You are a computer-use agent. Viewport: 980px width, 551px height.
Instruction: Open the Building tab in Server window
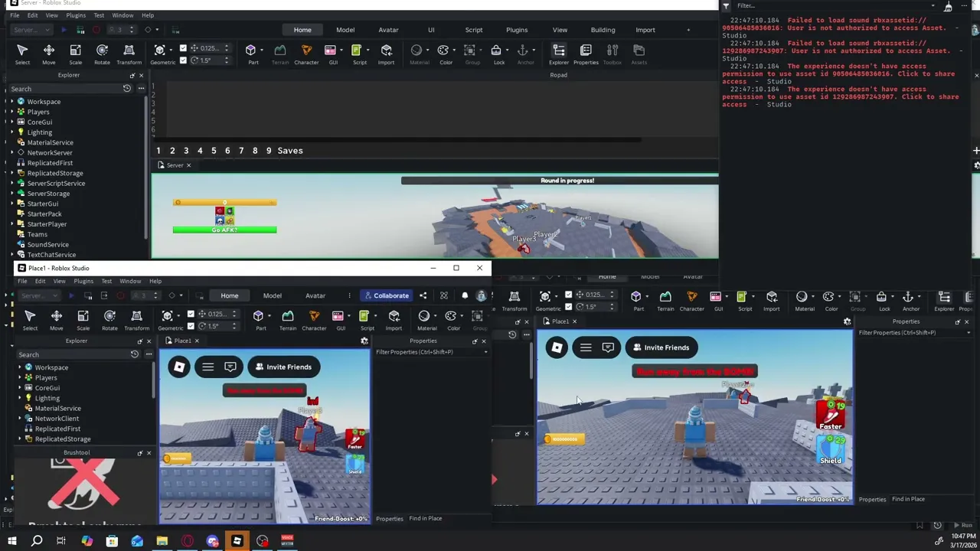[603, 30]
